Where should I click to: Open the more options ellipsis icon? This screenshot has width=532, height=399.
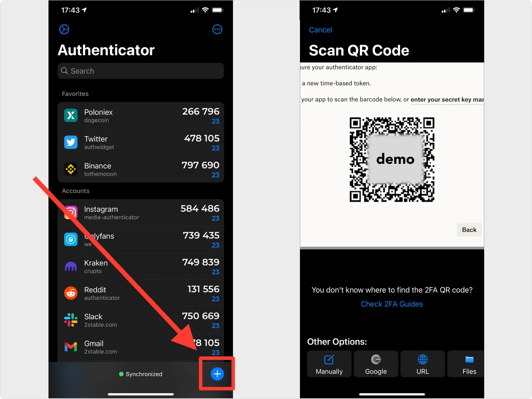click(217, 29)
